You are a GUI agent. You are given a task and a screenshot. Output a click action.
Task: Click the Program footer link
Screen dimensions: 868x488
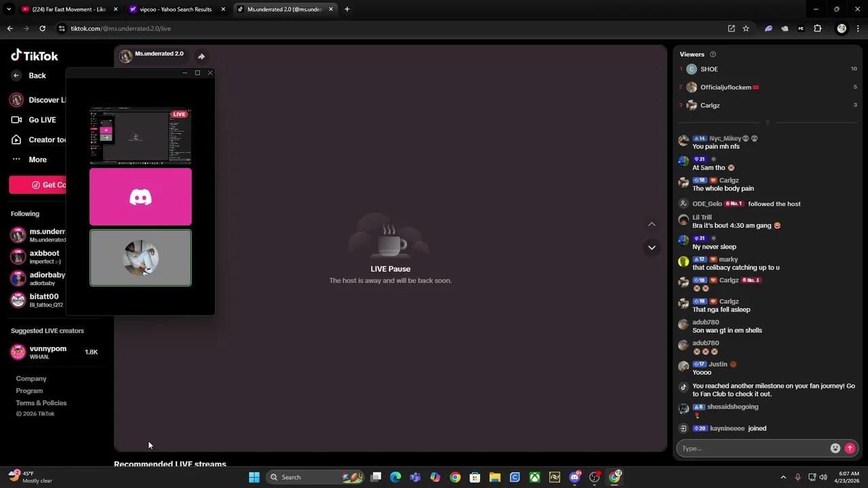[29, 391]
